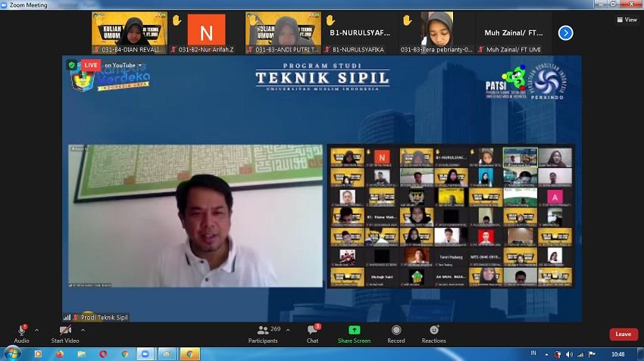Open the Participants panel

pos(263,334)
